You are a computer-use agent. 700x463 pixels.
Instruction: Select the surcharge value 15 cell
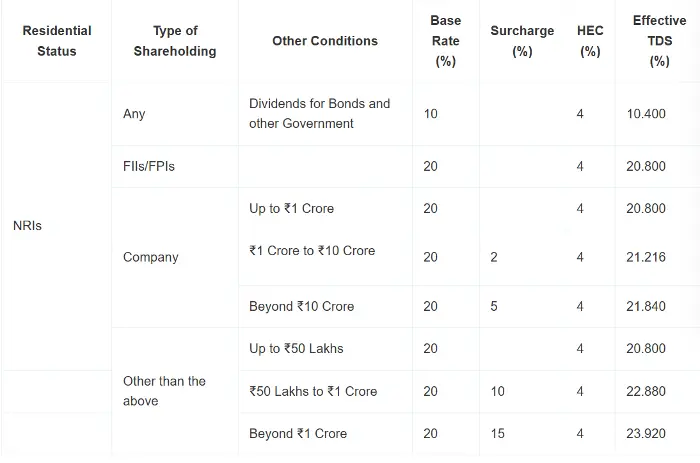point(497,433)
